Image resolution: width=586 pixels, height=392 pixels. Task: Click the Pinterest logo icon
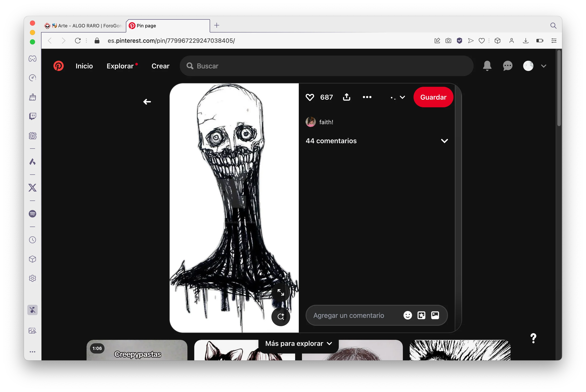(59, 66)
